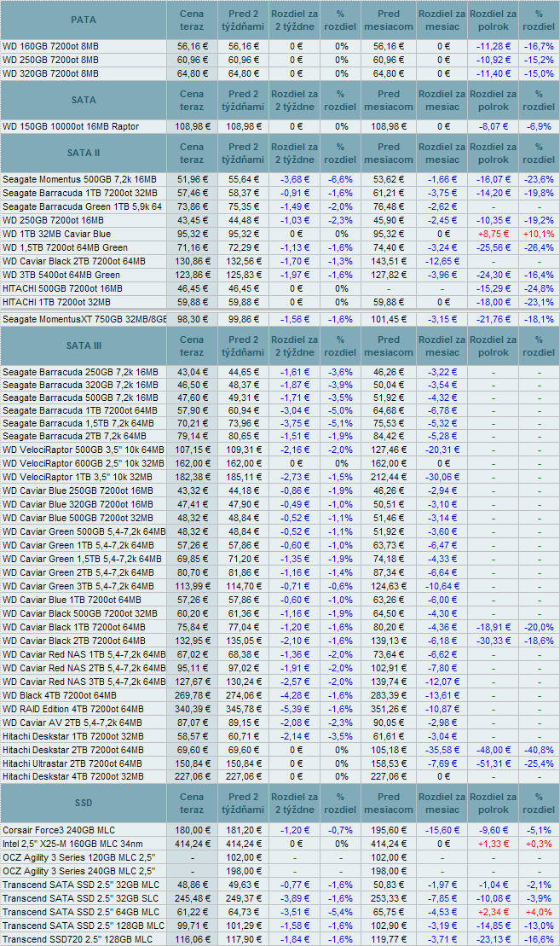Select the WD 160GB 7200ot 8MB row name
The image size is (560, 946).
pyautogui.click(x=50, y=46)
